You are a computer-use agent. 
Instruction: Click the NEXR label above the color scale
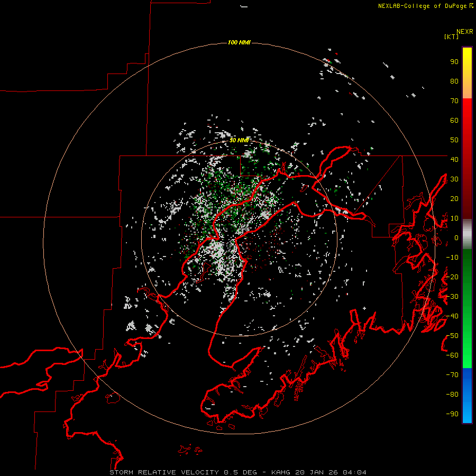point(465,32)
